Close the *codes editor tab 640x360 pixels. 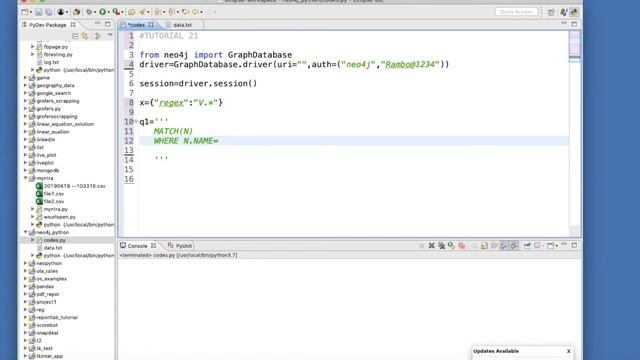[x=151, y=25]
